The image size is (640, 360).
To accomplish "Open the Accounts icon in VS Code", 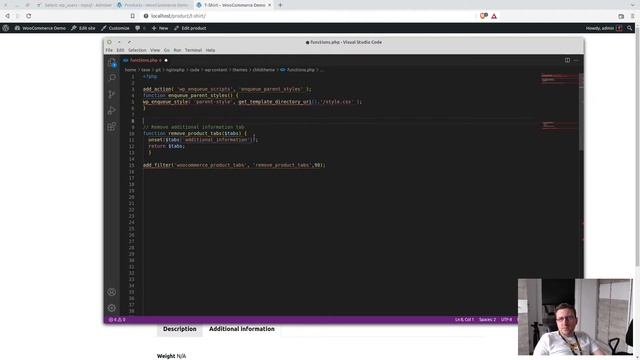I will tap(112, 292).
